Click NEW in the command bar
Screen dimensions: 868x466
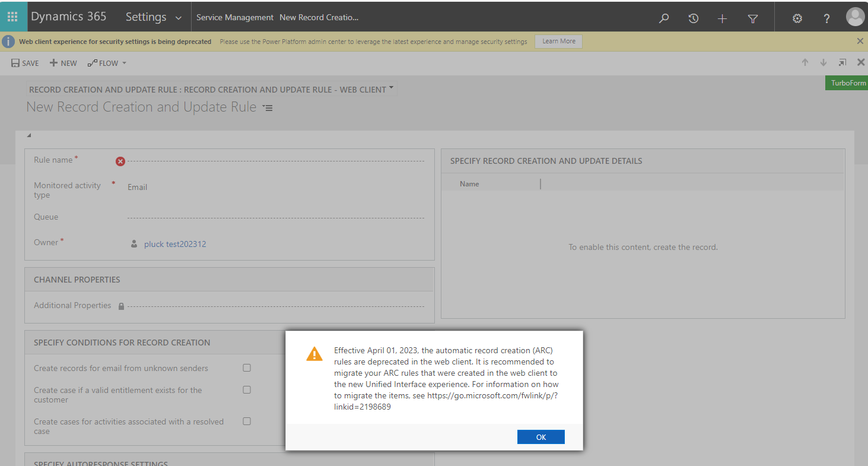click(x=63, y=63)
